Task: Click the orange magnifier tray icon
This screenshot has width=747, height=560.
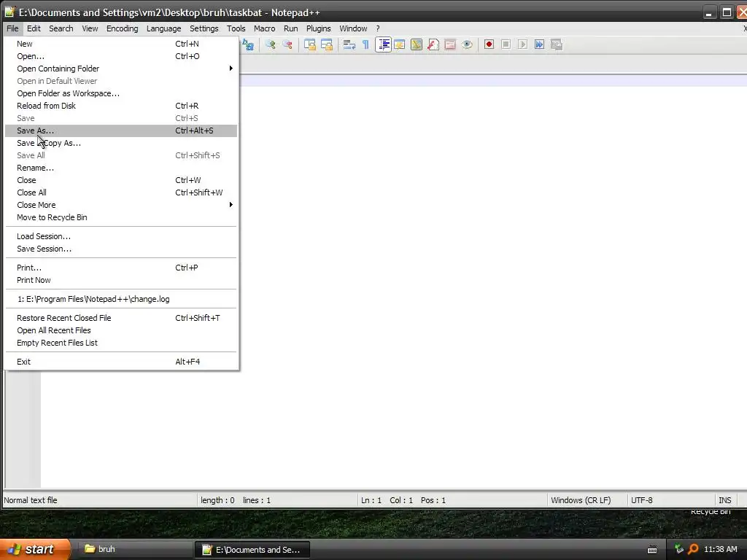Action: point(693,549)
